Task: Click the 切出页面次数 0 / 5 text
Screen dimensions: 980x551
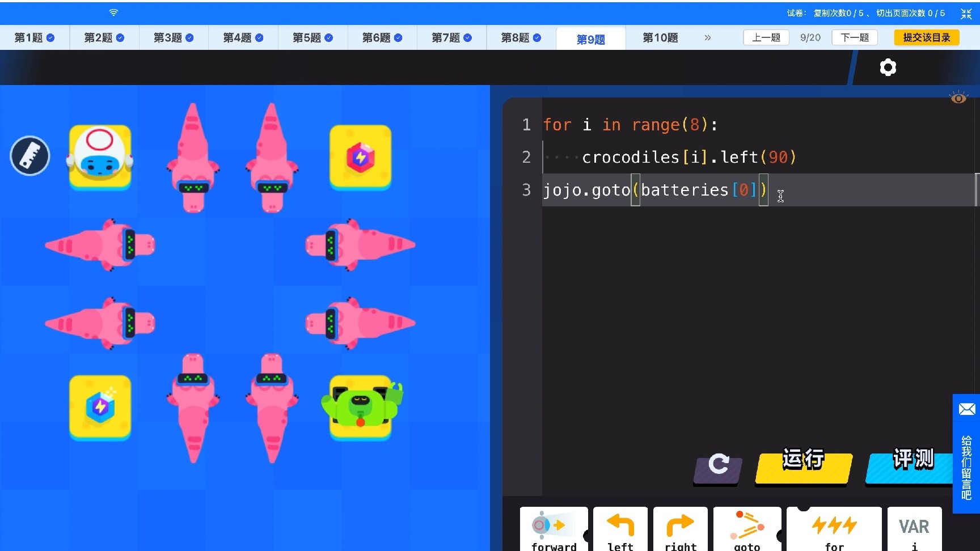Action: coord(911,13)
